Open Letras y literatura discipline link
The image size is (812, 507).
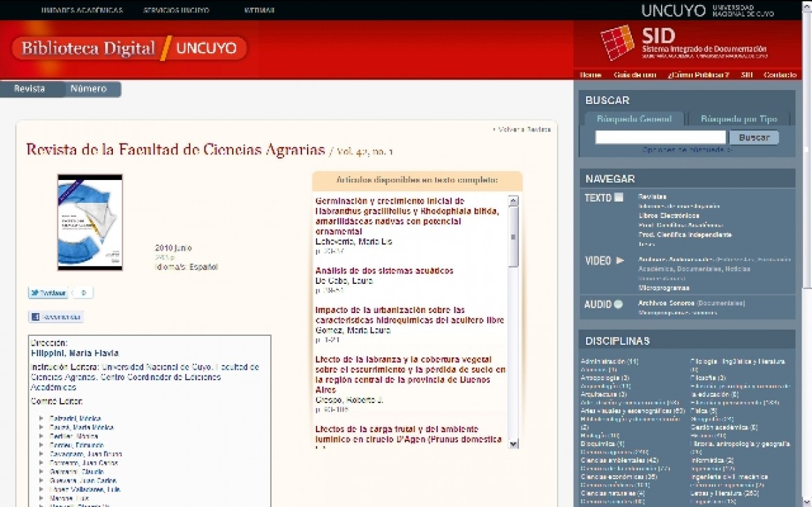click(725, 494)
